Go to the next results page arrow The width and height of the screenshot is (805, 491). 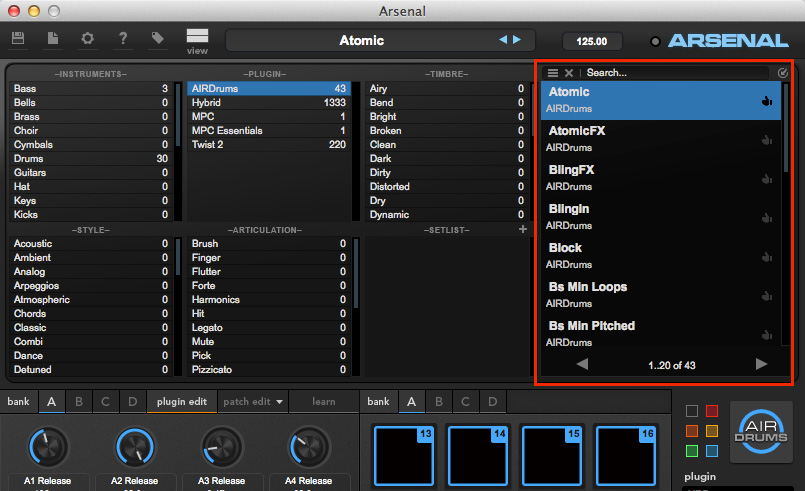[x=761, y=364]
